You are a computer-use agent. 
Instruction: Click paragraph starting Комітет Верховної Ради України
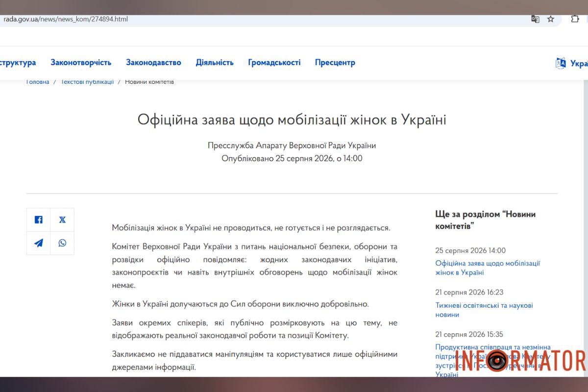coord(255,266)
